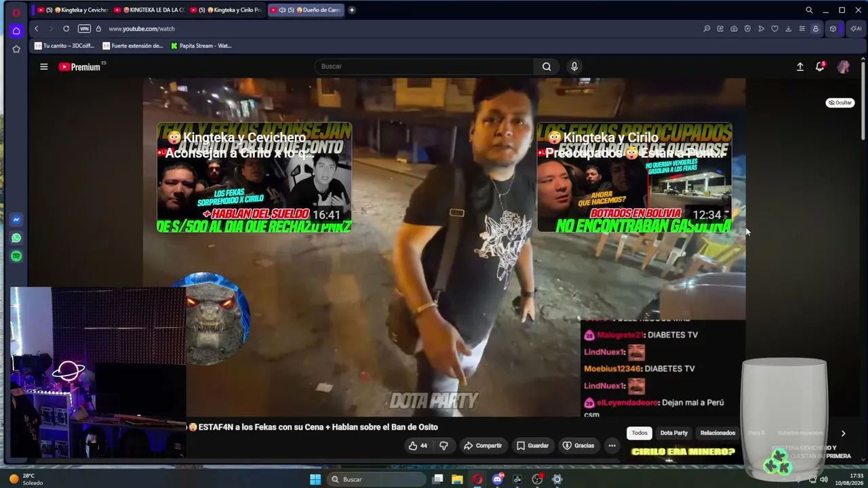Open Discord from the taskbar
The width and height of the screenshot is (868, 488).
(x=498, y=479)
